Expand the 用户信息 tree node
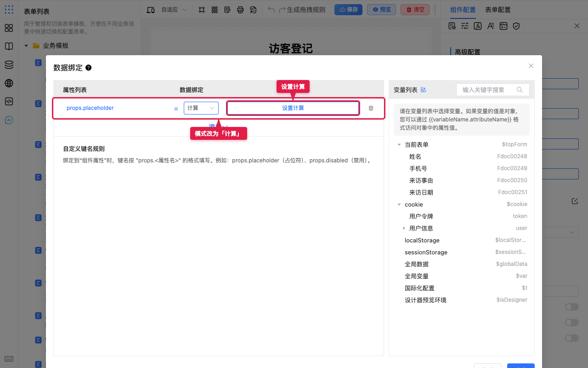 404,228
